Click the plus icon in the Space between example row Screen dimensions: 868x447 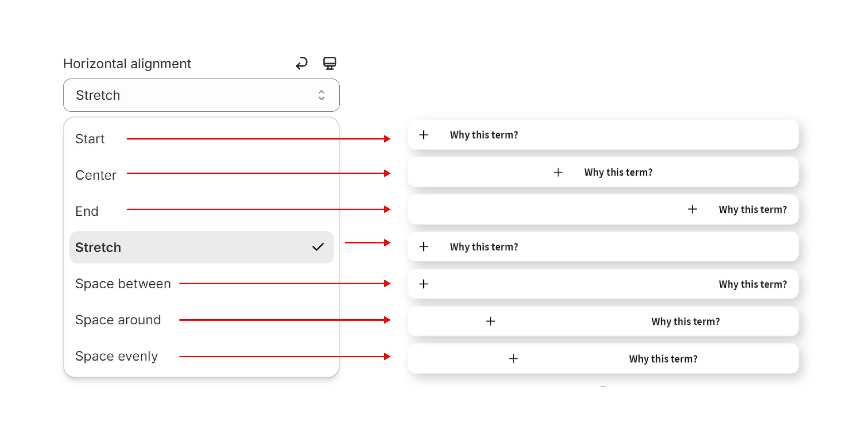pos(424,284)
